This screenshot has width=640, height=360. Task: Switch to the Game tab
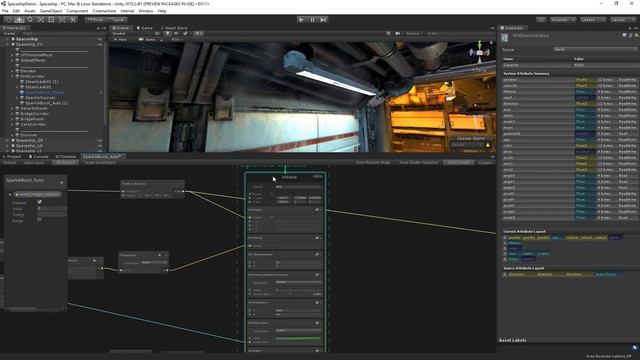tap(145, 28)
